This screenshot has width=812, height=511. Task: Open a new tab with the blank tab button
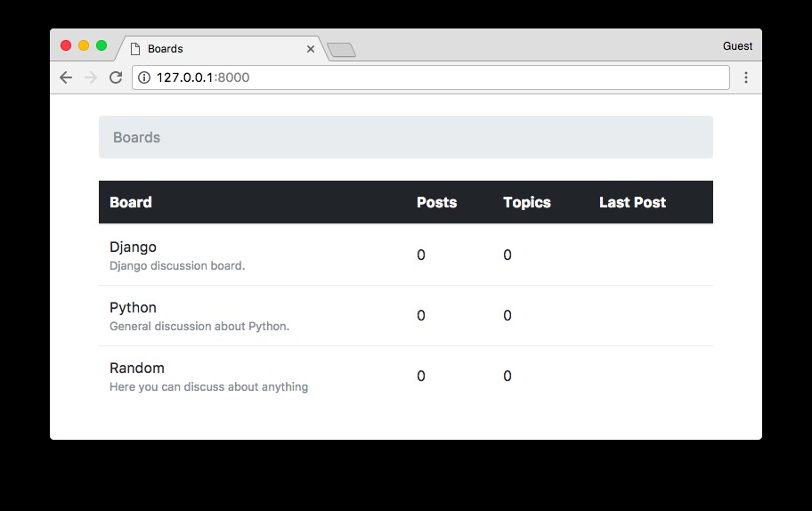pos(341,50)
